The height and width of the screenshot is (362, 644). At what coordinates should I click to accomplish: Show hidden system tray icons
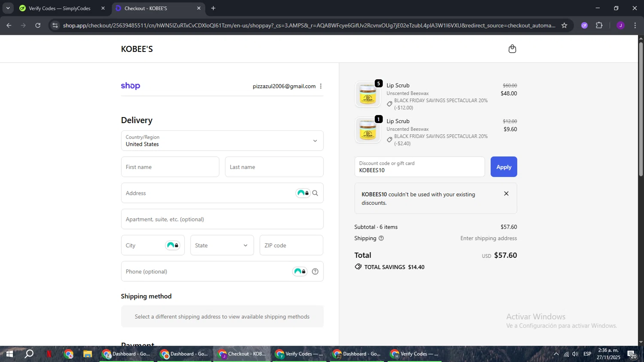click(556, 354)
